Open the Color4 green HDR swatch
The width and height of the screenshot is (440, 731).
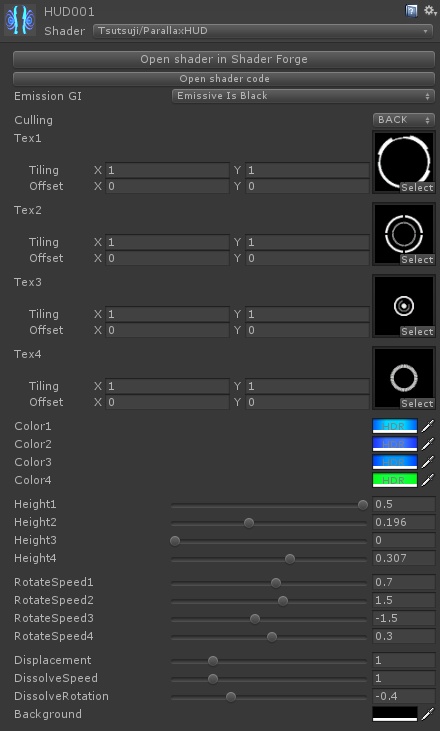395,480
